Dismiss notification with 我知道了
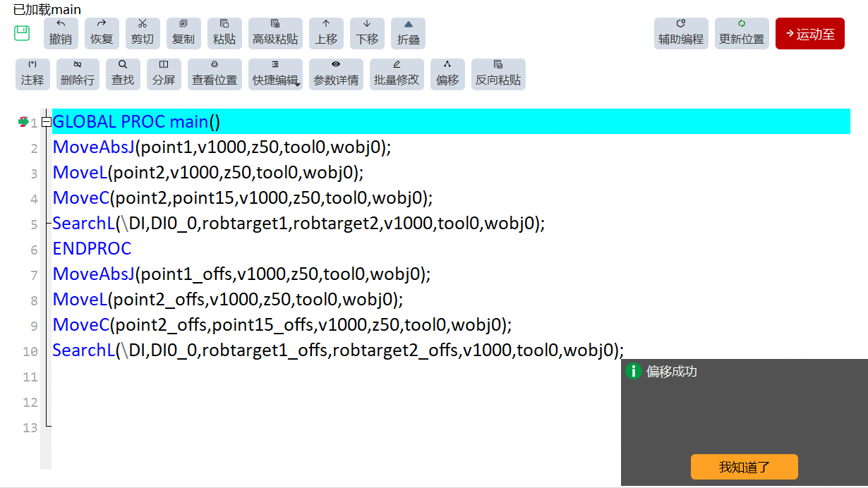This screenshot has height=488, width=868. pyautogui.click(x=745, y=467)
